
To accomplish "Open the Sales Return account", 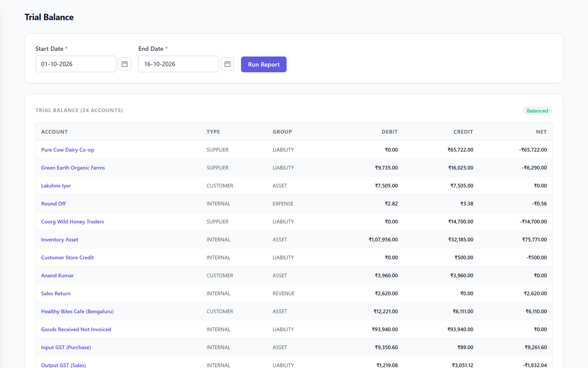I will [56, 294].
